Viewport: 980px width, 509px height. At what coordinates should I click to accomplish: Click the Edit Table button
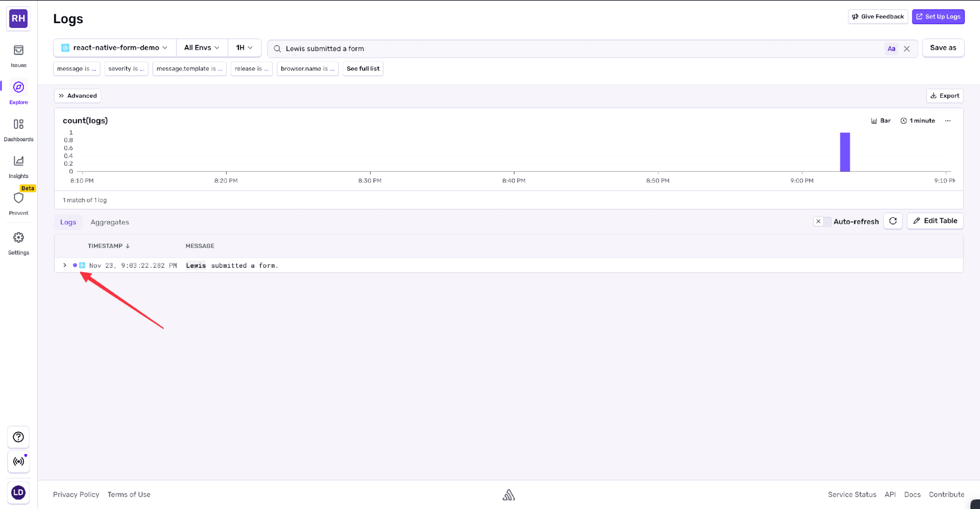934,221
